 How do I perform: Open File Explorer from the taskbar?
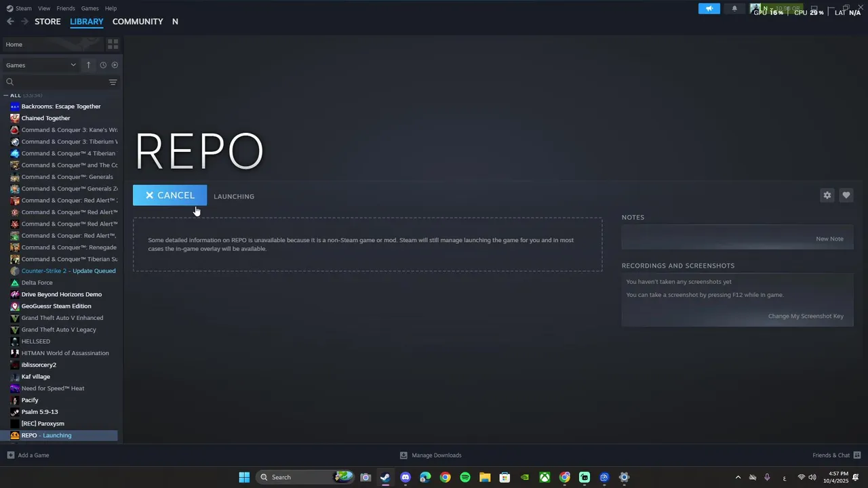(x=485, y=477)
